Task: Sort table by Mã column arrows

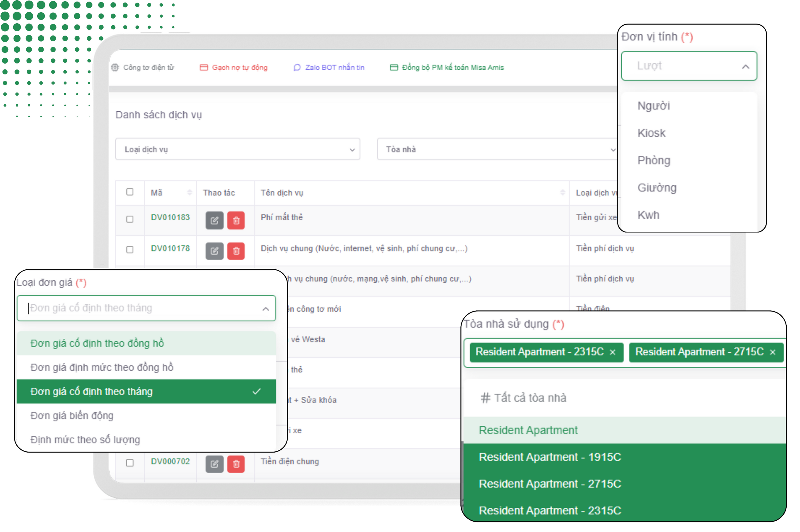Action: (x=189, y=192)
